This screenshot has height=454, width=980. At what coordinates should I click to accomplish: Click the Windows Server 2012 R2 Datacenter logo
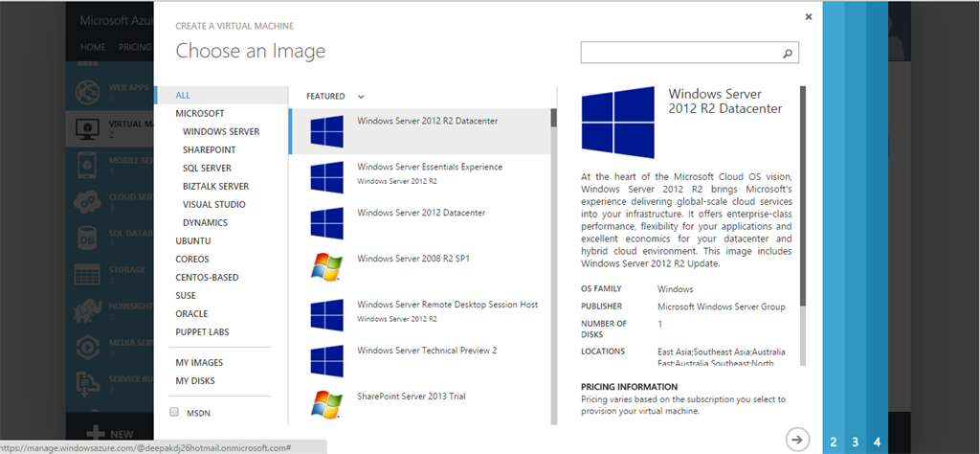(327, 131)
